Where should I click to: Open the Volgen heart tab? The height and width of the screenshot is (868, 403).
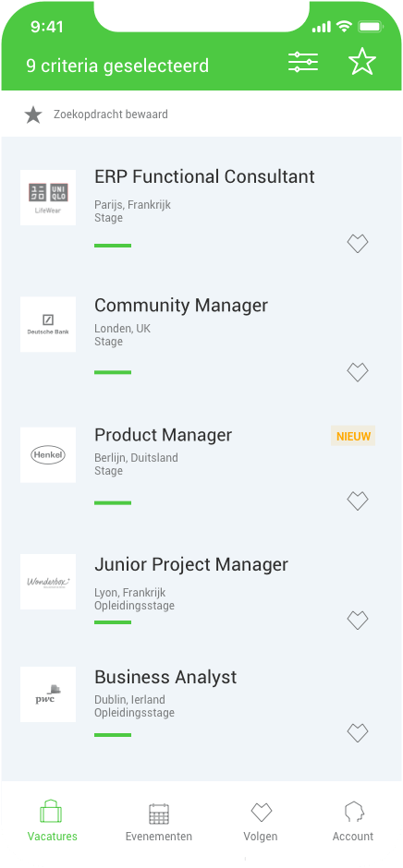tap(261, 822)
